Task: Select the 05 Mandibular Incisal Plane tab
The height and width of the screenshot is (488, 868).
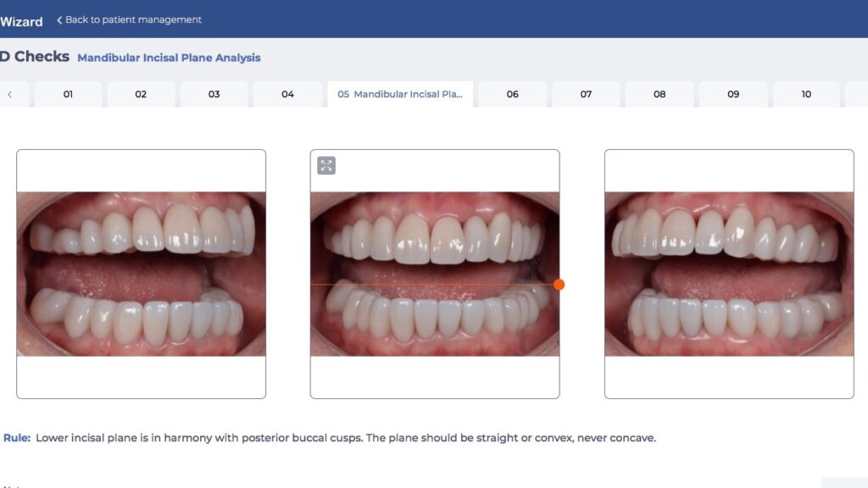Action: coord(399,94)
